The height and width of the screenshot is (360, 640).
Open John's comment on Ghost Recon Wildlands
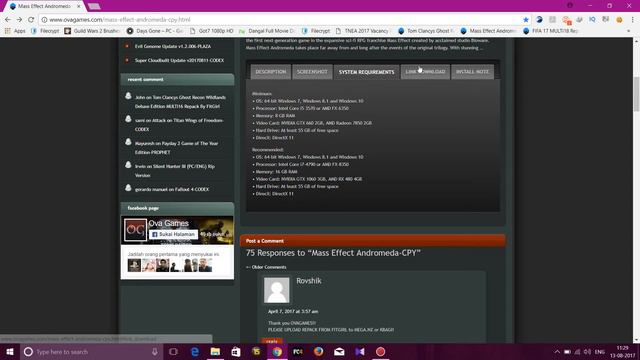(x=180, y=102)
